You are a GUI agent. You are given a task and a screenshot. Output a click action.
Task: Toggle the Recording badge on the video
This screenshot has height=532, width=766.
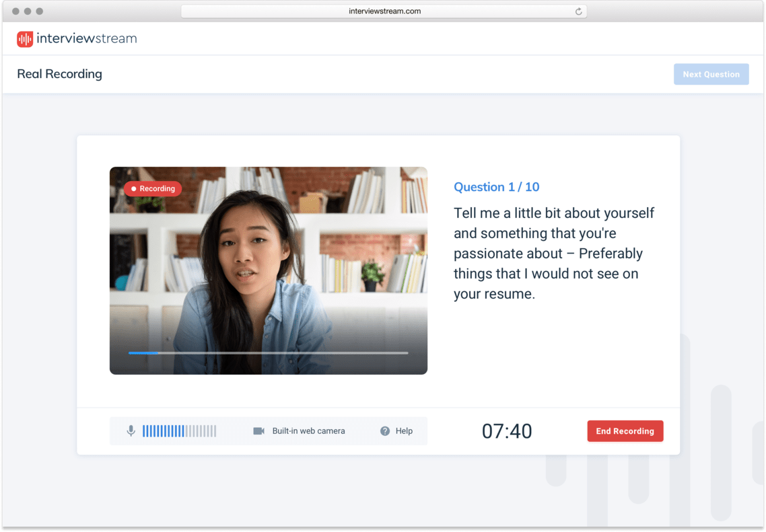pos(153,189)
